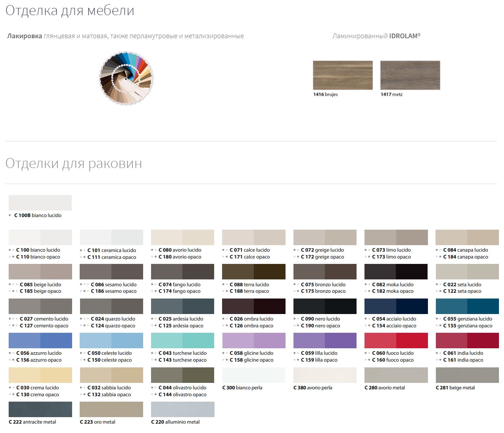Click the C 300 bianco perla swatch
This screenshot has width=504, height=433.
point(253,375)
